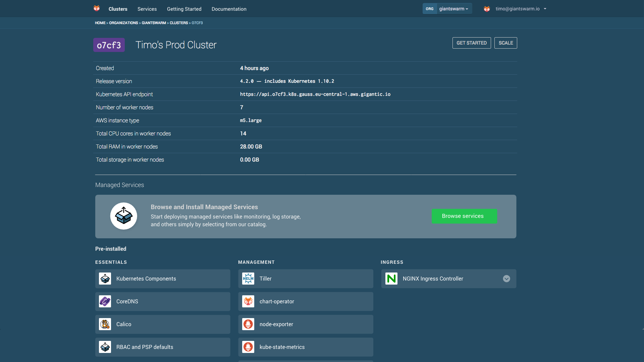Go to HOME in breadcrumb

click(x=100, y=23)
